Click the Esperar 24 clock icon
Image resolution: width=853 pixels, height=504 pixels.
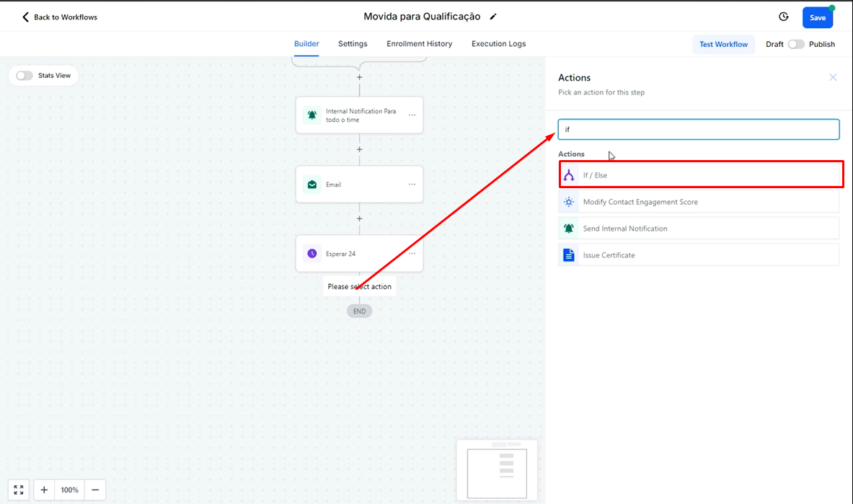(311, 254)
